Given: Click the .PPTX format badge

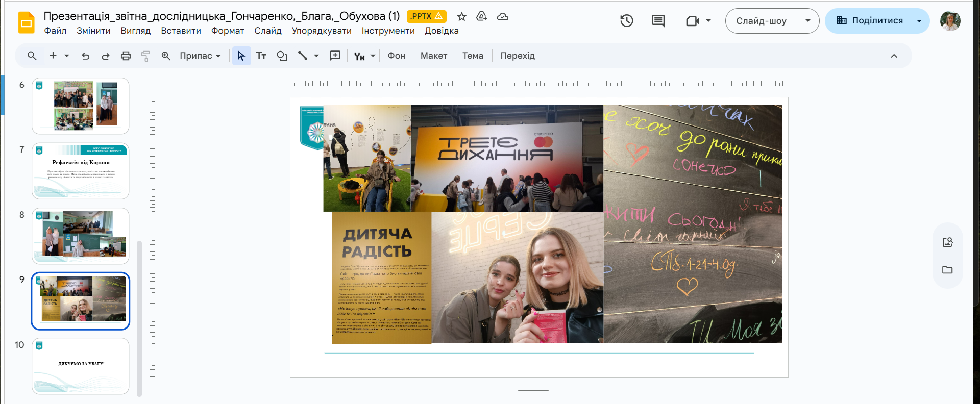Looking at the screenshot, I should [427, 16].
